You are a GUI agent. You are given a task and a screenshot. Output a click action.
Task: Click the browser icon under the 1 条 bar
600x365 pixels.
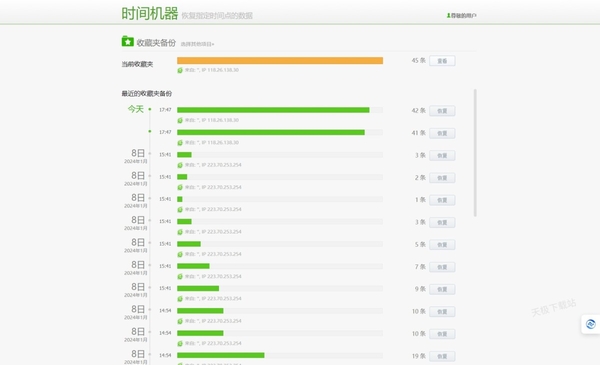180,210
